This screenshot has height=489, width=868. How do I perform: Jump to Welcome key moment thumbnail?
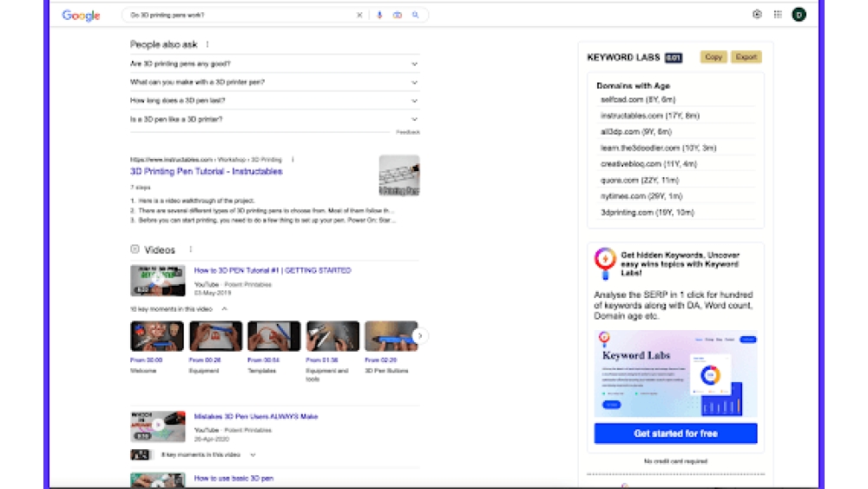156,336
